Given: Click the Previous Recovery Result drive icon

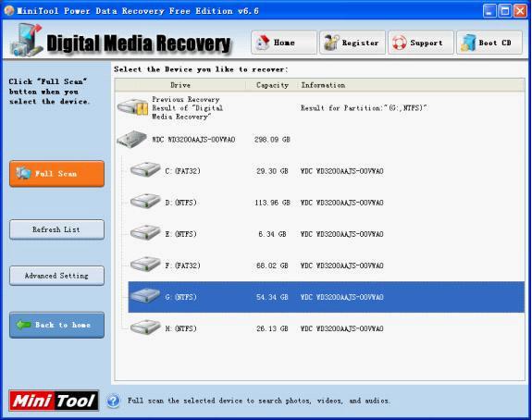Looking at the screenshot, I should tap(132, 107).
